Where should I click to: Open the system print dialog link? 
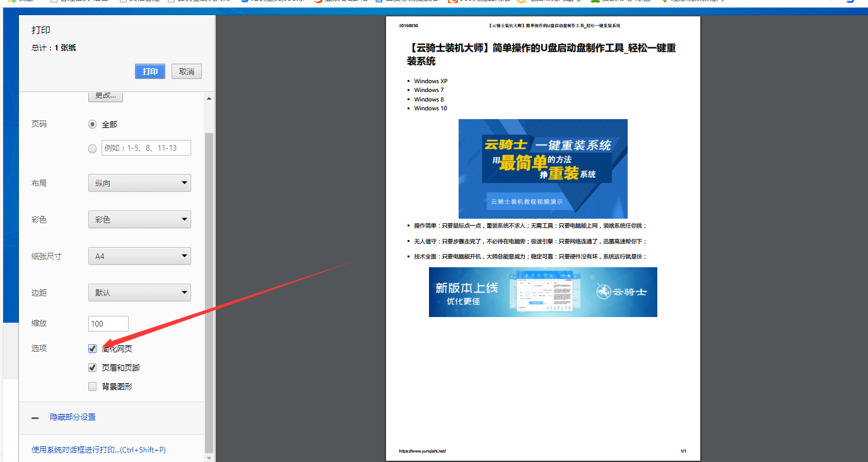point(97,449)
